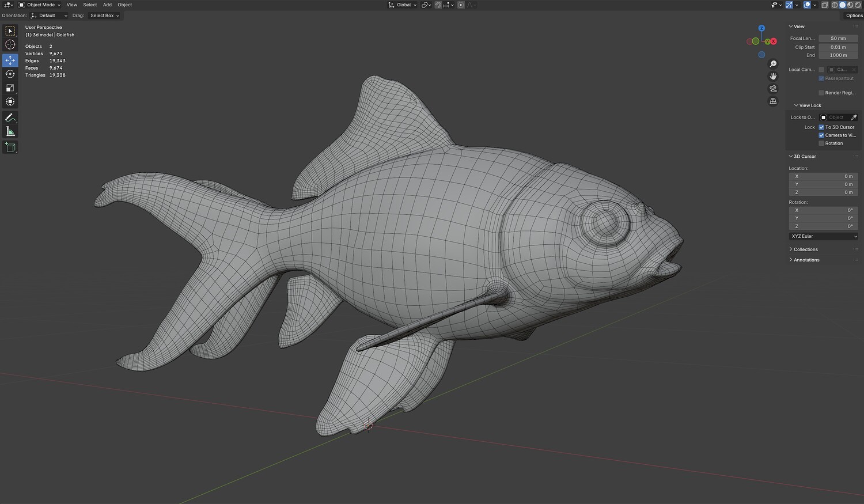
Task: Click the Clip Start 0.01 m field
Action: [x=838, y=47]
